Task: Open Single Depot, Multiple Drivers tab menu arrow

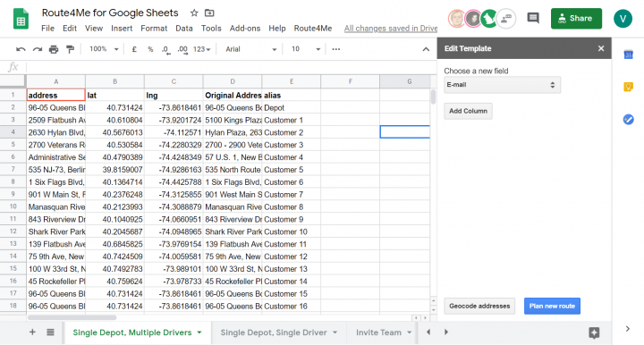Action: (x=199, y=332)
